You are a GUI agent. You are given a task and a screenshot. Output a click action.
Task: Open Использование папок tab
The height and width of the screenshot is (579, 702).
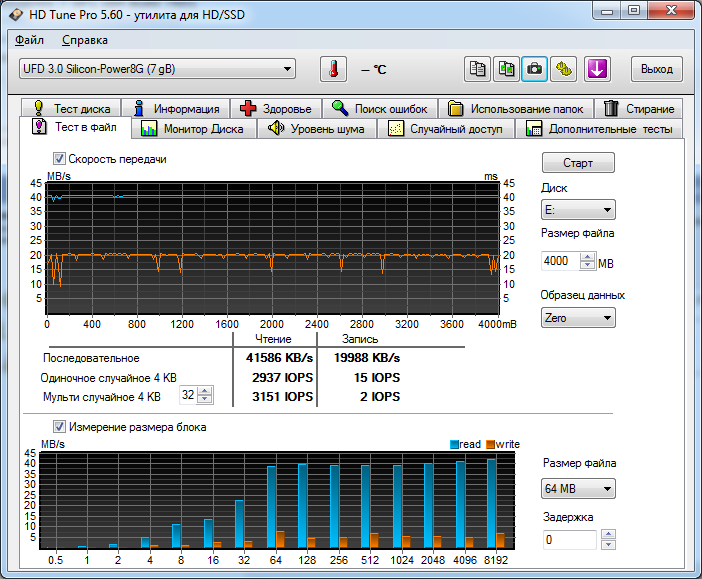(x=516, y=108)
